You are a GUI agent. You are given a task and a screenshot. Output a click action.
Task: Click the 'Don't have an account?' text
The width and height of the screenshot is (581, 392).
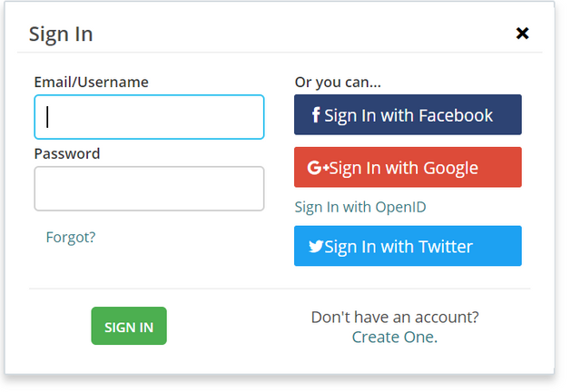pos(395,318)
